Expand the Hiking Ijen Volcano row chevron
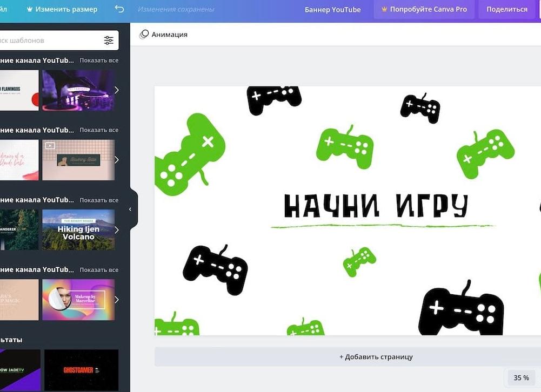 pos(116,230)
